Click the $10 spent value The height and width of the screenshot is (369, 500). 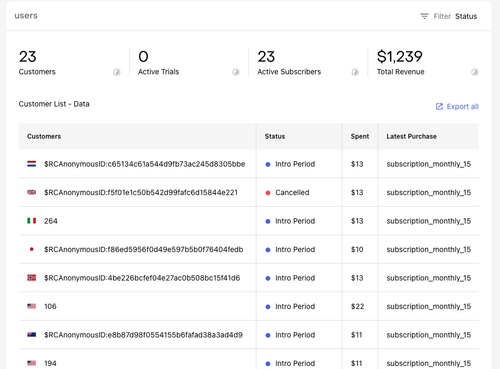click(x=357, y=249)
